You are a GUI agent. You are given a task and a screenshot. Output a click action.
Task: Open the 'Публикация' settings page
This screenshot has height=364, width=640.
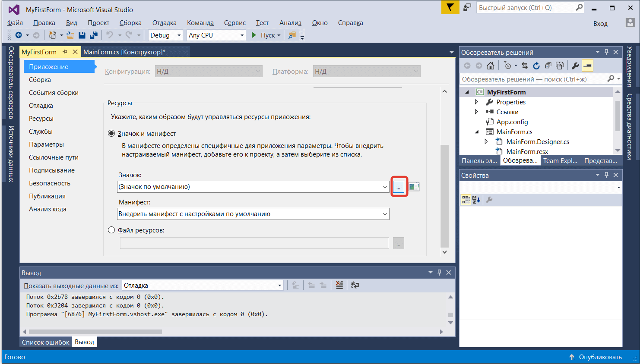[47, 196]
